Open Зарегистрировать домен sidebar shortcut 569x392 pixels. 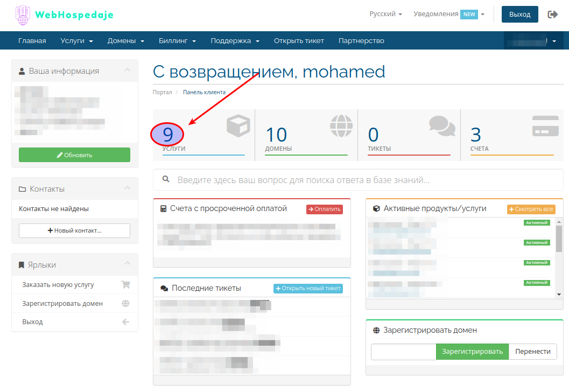tap(75, 304)
